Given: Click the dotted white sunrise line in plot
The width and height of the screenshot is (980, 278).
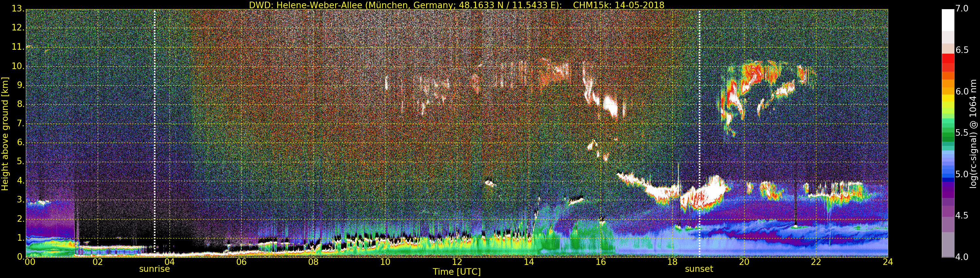Looking at the screenshot, I should click(x=155, y=133).
